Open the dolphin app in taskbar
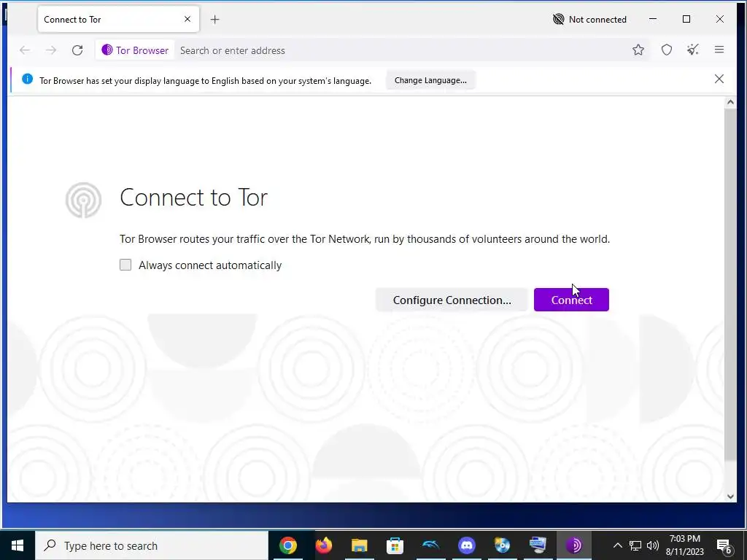The image size is (747, 560). coord(430,545)
